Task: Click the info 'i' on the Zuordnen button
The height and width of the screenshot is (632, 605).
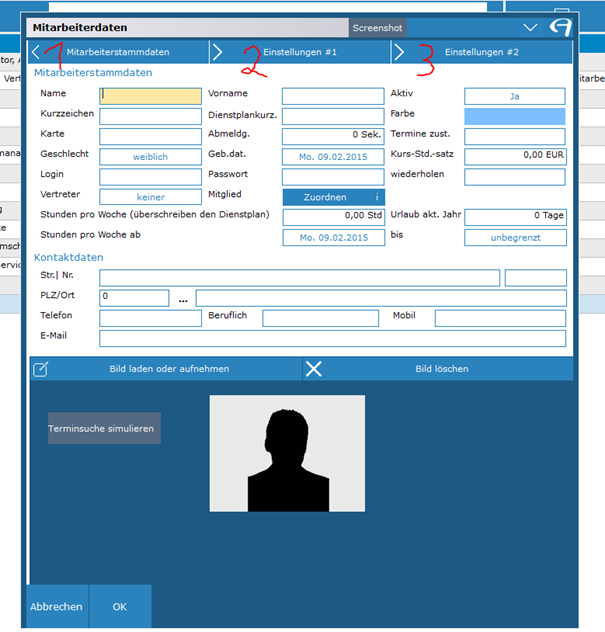Action: tap(376, 197)
